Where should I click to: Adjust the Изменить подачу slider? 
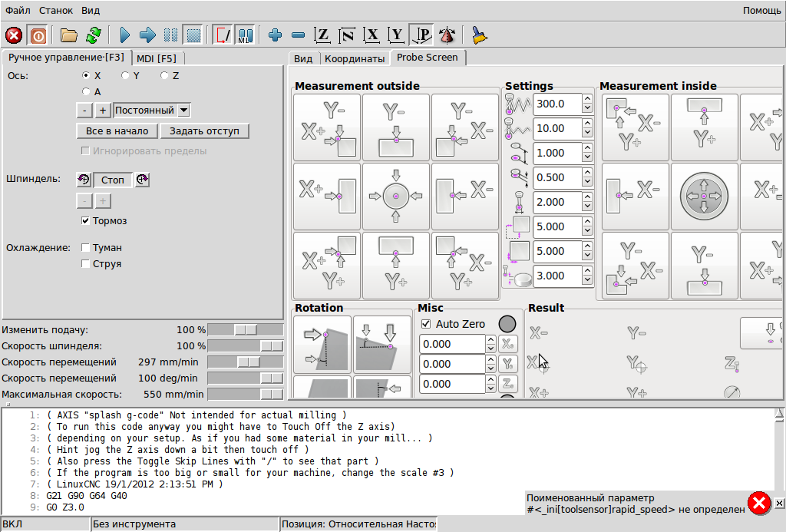click(x=246, y=330)
